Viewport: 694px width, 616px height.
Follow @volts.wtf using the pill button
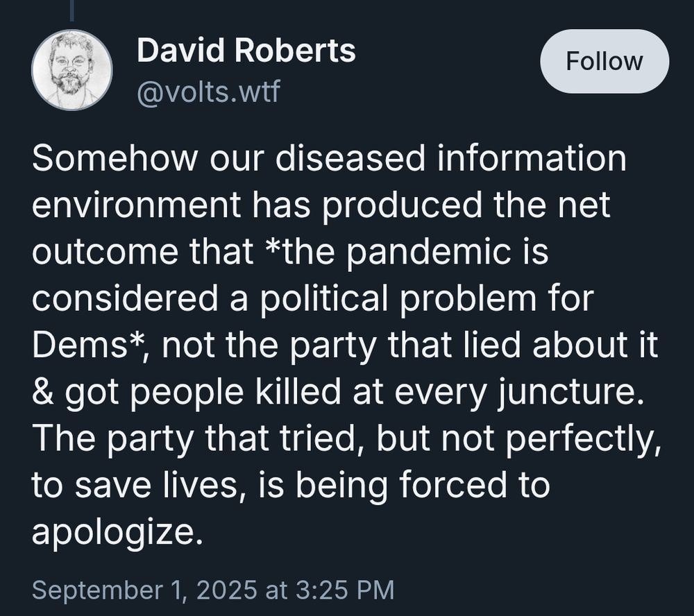(x=604, y=60)
